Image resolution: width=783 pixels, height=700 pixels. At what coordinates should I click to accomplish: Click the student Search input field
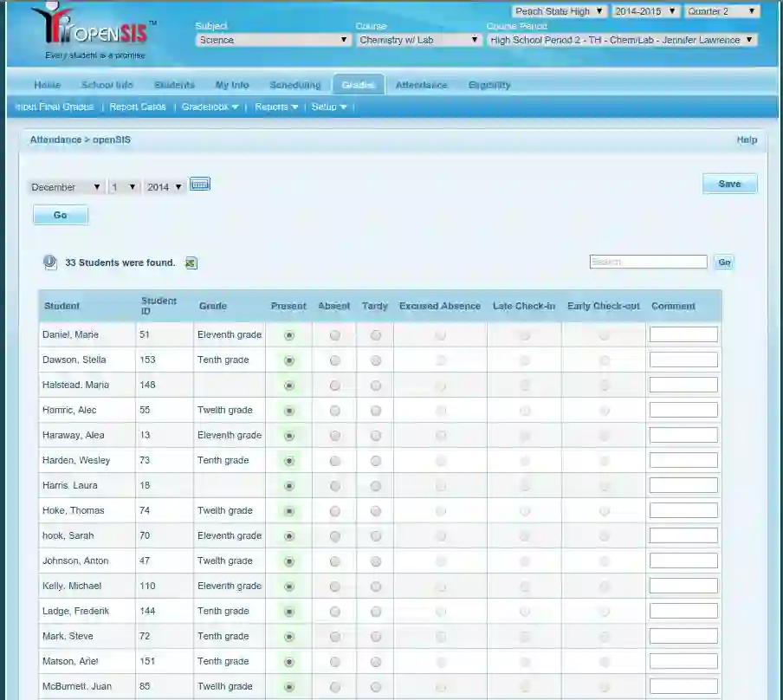[x=648, y=262]
